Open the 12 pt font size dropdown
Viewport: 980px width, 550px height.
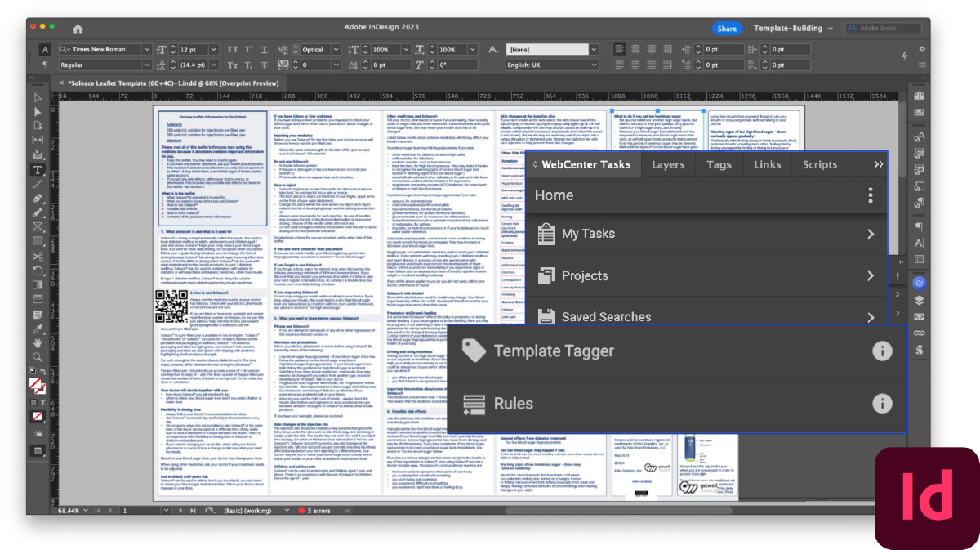(215, 49)
